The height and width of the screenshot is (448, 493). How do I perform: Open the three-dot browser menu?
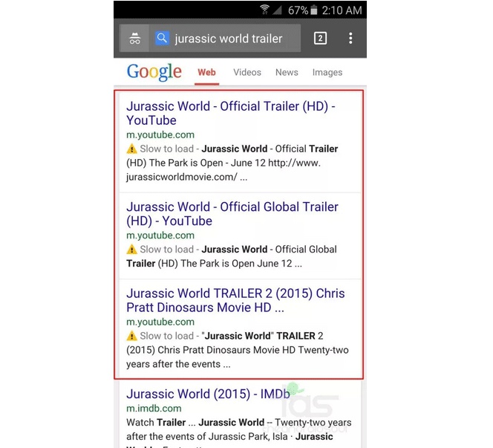coord(350,39)
